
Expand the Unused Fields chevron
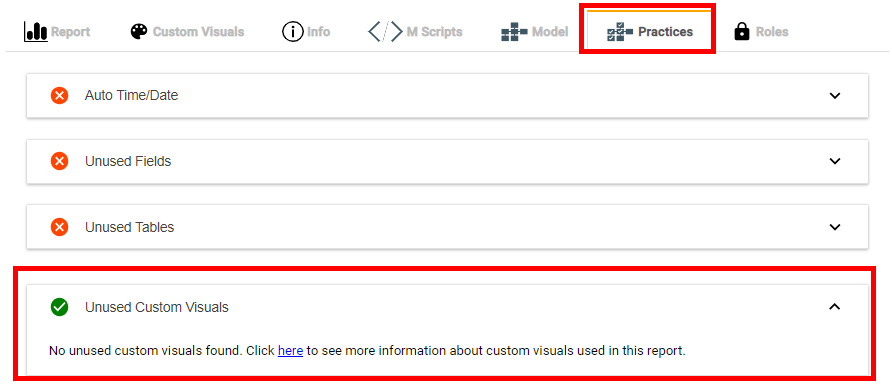[835, 161]
